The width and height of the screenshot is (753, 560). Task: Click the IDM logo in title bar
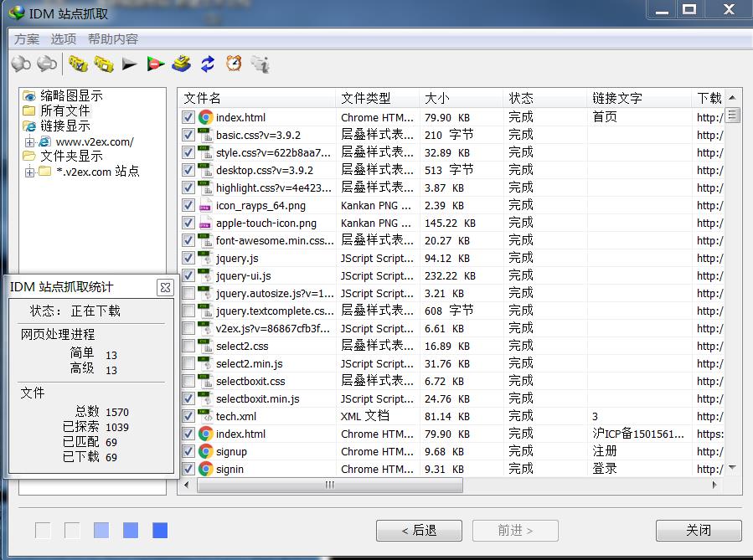[16, 13]
